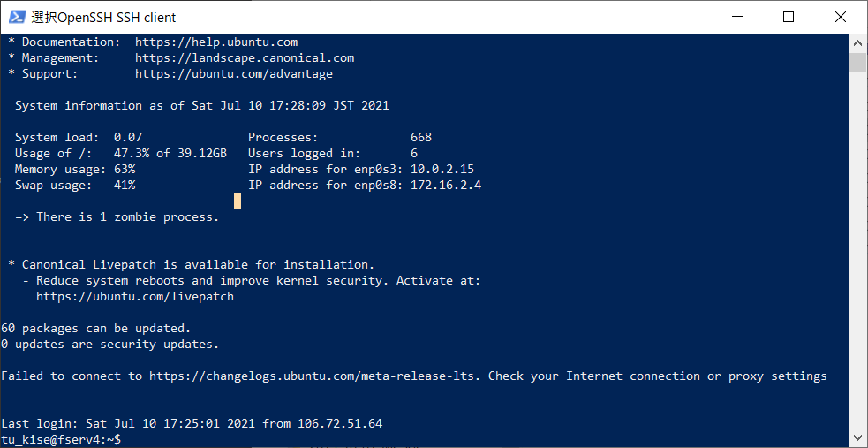
Task: Click the help.ubuntu.com documentation URL
Action: click(x=216, y=42)
